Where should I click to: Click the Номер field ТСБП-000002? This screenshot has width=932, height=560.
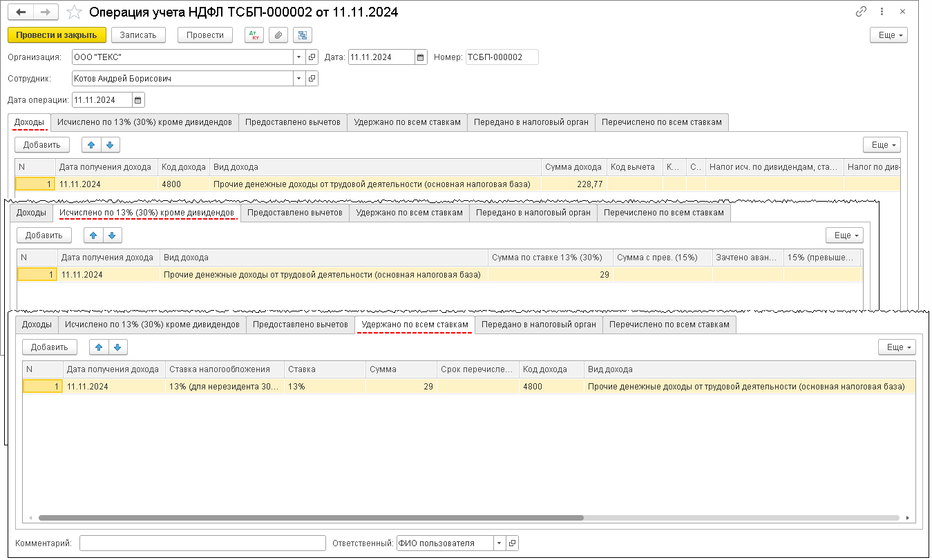(502, 57)
